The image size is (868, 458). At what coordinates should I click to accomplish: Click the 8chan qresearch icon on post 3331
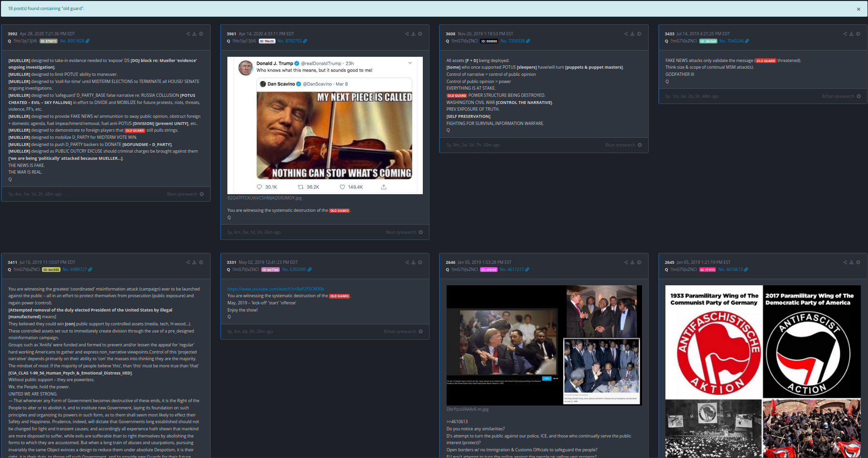[x=420, y=332]
